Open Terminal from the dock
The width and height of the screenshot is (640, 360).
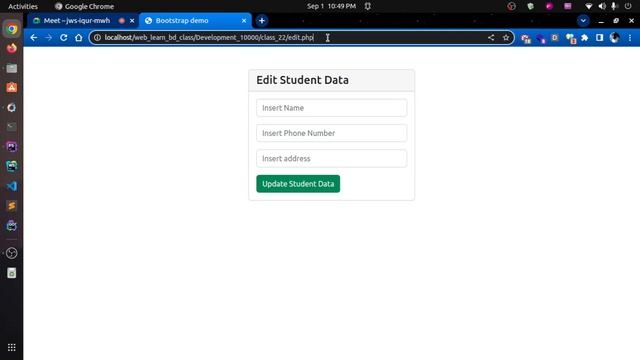coord(11,127)
